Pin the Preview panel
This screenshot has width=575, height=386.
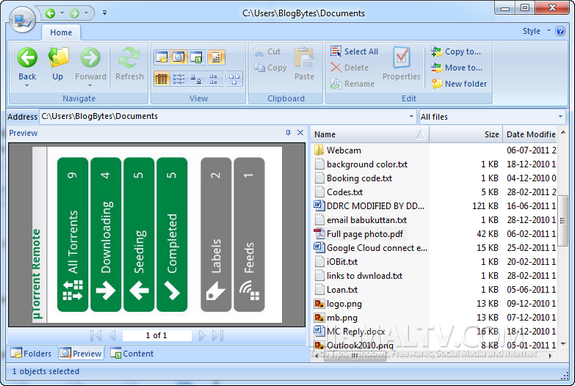point(288,133)
